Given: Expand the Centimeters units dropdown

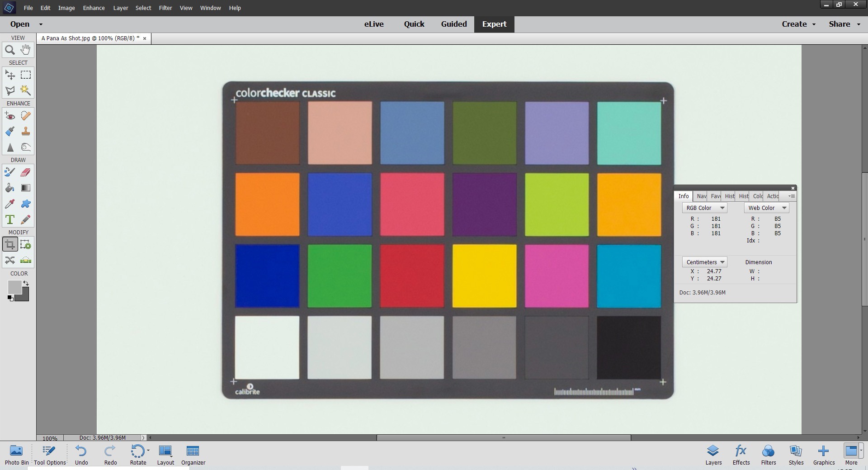Looking at the screenshot, I should click(x=704, y=262).
